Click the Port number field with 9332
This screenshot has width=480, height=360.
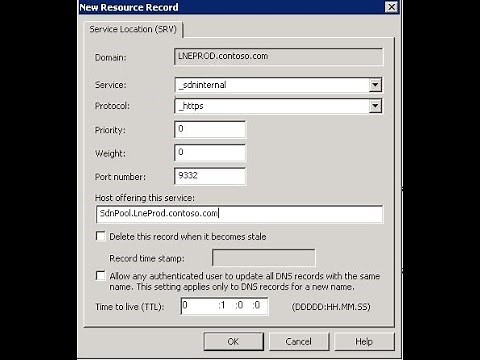click(x=210, y=176)
